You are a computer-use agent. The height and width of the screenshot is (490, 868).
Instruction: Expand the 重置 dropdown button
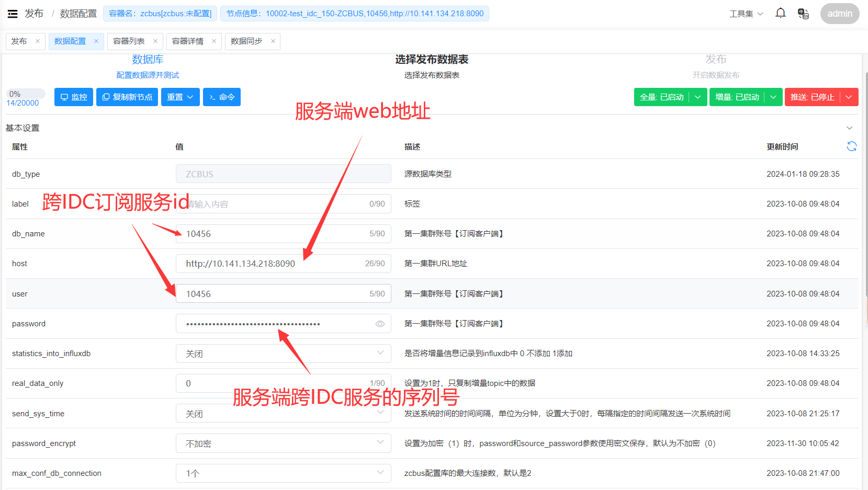click(180, 97)
